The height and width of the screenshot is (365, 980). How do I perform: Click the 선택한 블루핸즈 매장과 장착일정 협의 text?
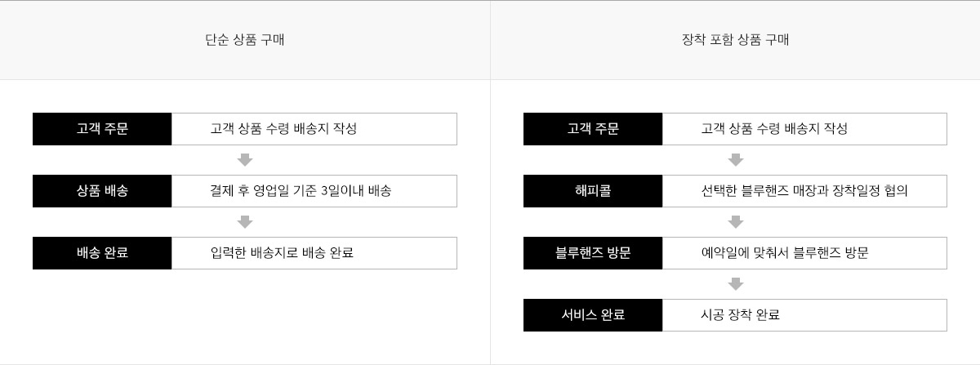click(804, 191)
